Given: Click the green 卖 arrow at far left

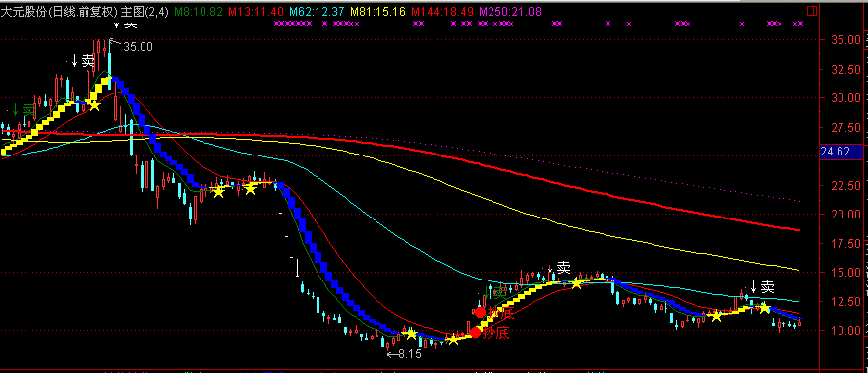Looking at the screenshot, I should click(x=23, y=110).
